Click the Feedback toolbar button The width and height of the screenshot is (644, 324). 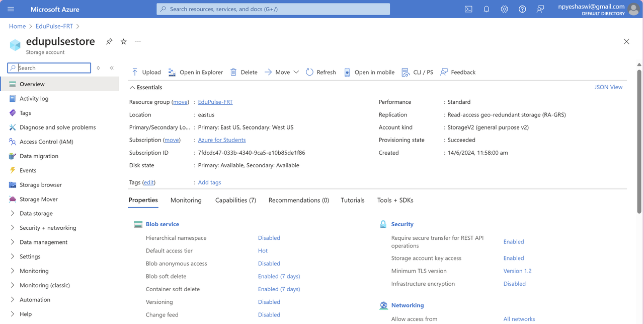[x=458, y=72]
